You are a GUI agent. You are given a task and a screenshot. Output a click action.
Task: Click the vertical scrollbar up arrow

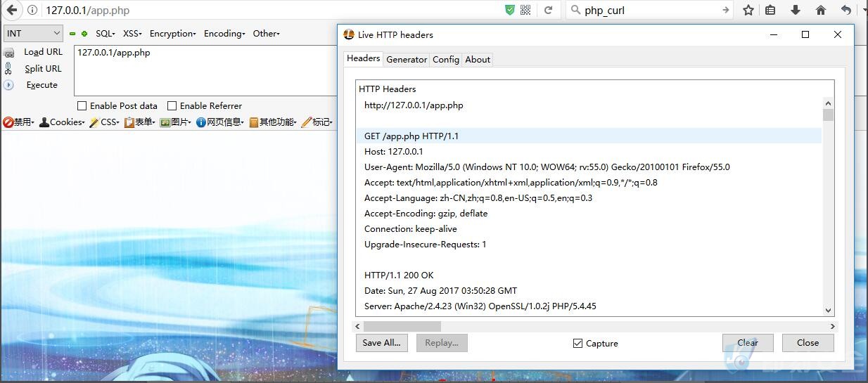(x=828, y=103)
